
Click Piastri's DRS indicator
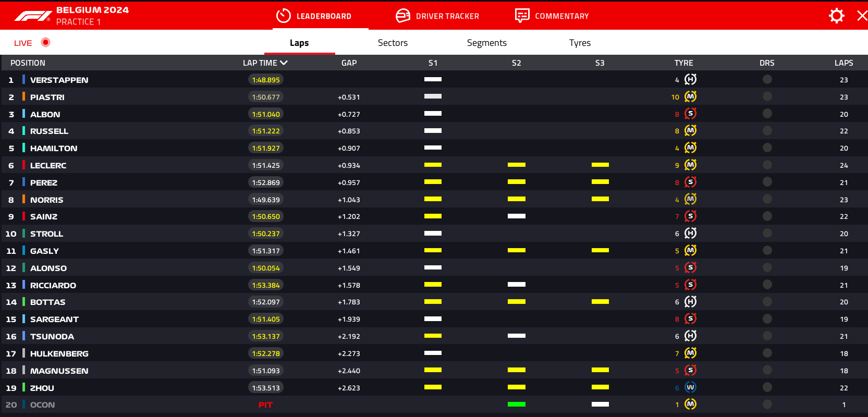[x=767, y=96]
